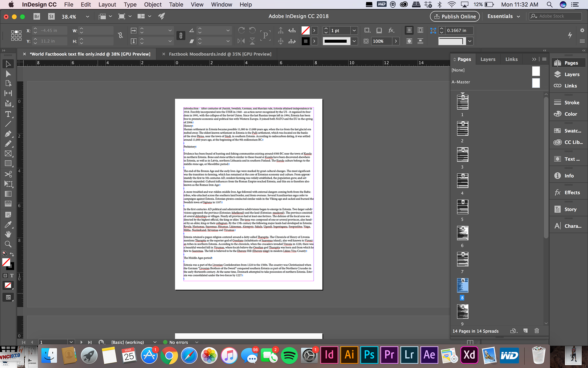The width and height of the screenshot is (588, 368).
Task: Toggle wrap around bounding box option
Action: pyautogui.click(x=420, y=30)
